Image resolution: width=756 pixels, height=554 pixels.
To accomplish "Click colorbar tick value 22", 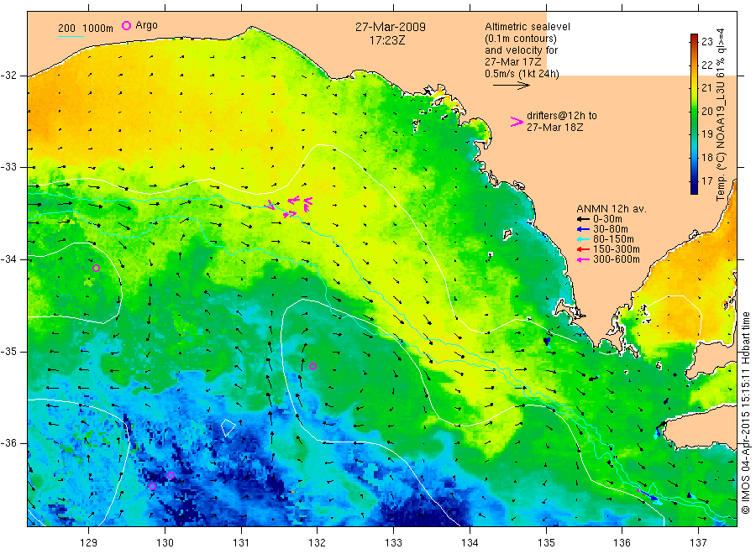I will tap(706, 65).
